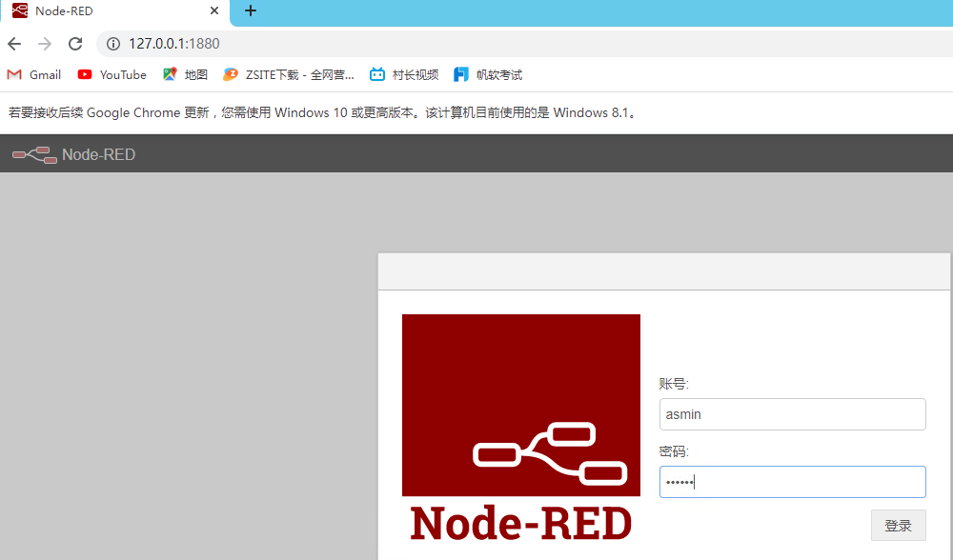Click the 密码 label text

(674, 451)
